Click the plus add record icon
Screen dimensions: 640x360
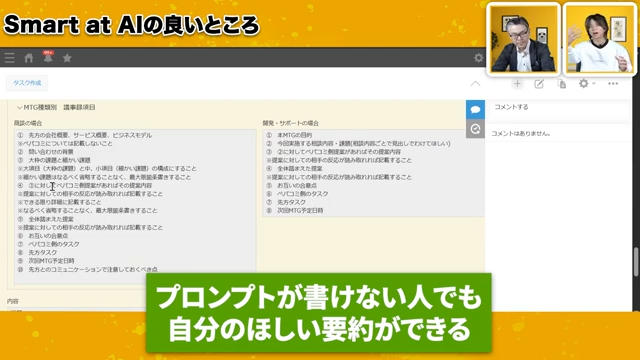pyautogui.click(x=517, y=84)
